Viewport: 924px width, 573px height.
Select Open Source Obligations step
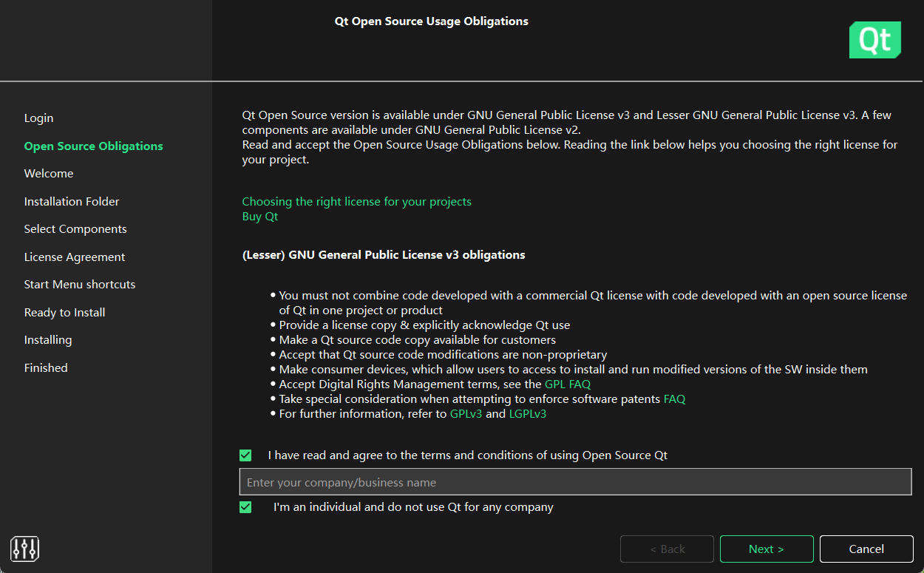coord(94,146)
